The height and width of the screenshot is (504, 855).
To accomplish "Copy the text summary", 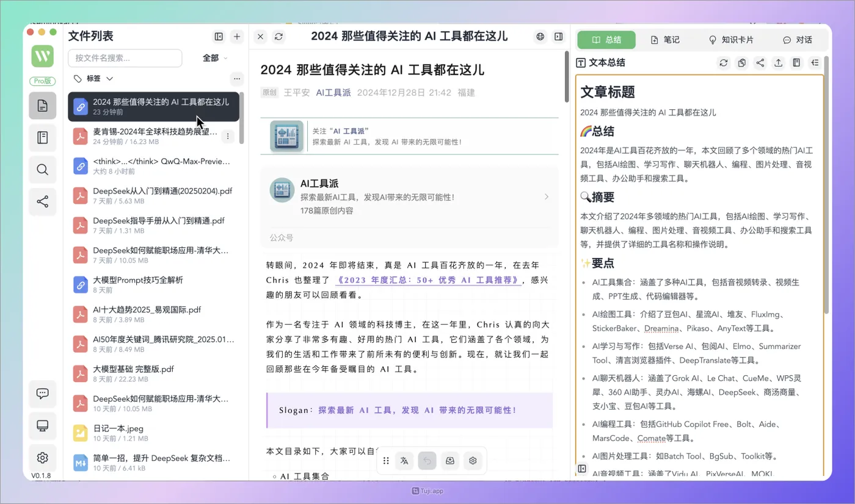I will click(742, 63).
